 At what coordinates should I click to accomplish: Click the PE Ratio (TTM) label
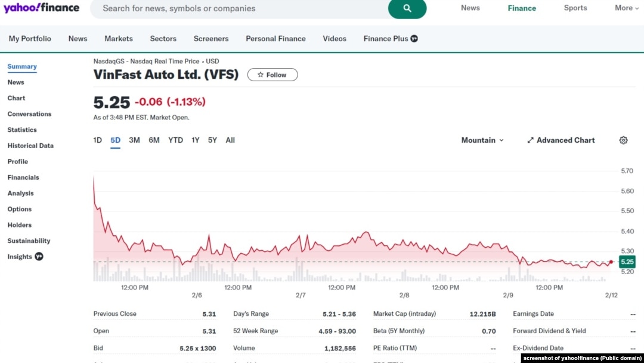(395, 348)
